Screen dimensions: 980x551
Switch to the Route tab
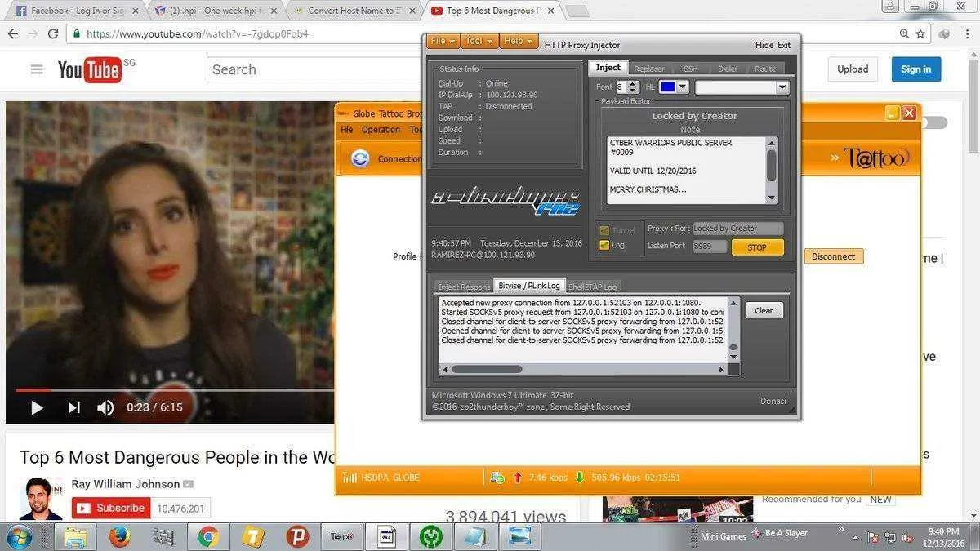click(765, 69)
